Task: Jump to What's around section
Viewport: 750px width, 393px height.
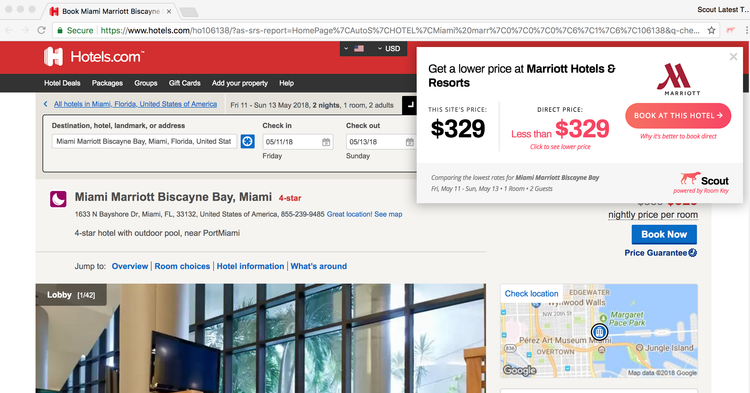Action: (319, 266)
